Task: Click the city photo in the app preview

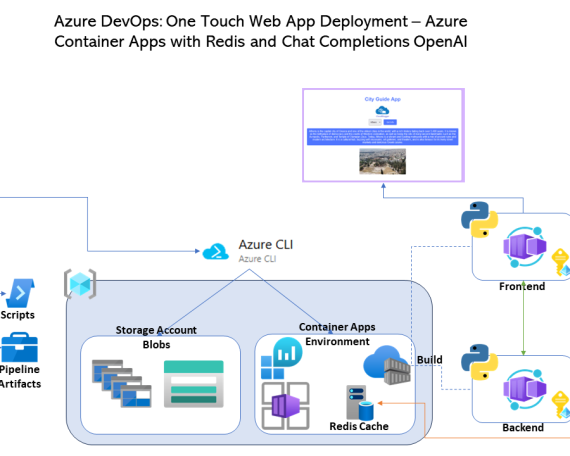Action: coord(382,161)
